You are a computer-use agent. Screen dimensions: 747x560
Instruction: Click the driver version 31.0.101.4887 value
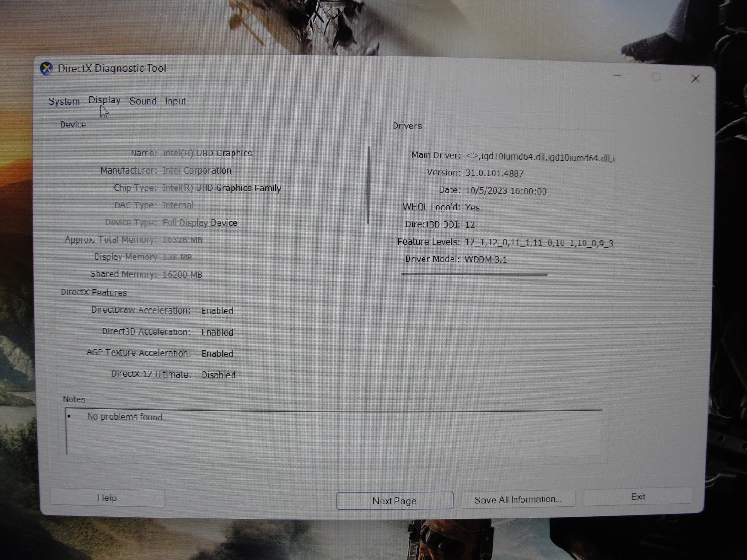point(494,173)
